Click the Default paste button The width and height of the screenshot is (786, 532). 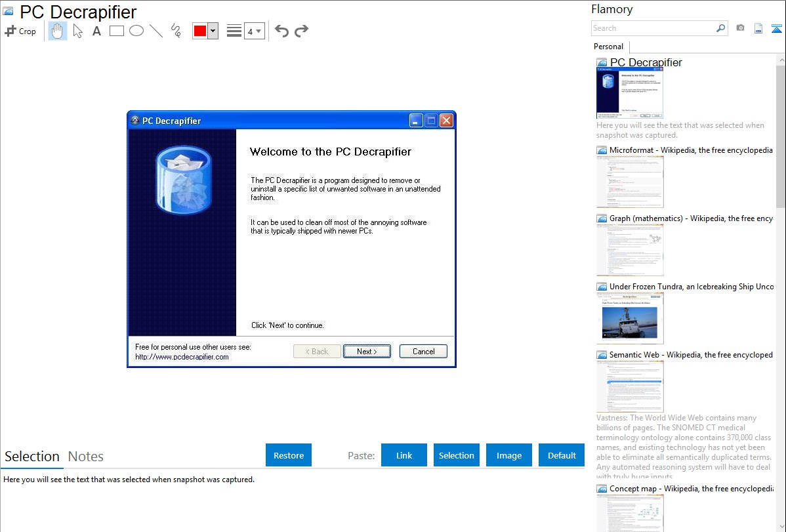[x=562, y=455]
